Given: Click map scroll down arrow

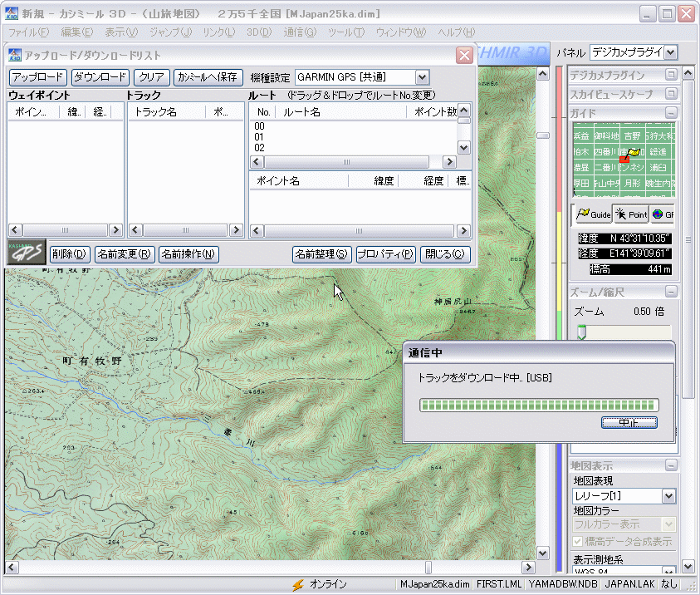Looking at the screenshot, I should (x=543, y=553).
